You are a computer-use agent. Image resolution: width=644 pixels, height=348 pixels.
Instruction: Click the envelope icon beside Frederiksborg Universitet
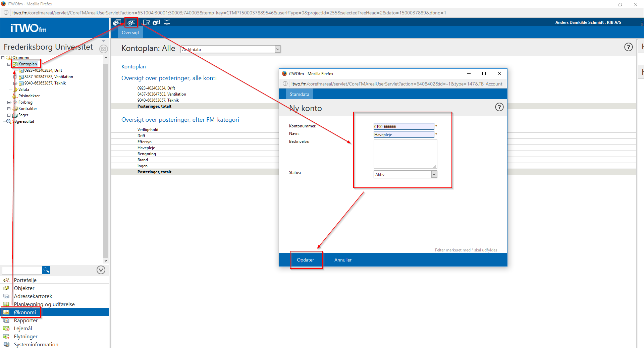pos(104,49)
